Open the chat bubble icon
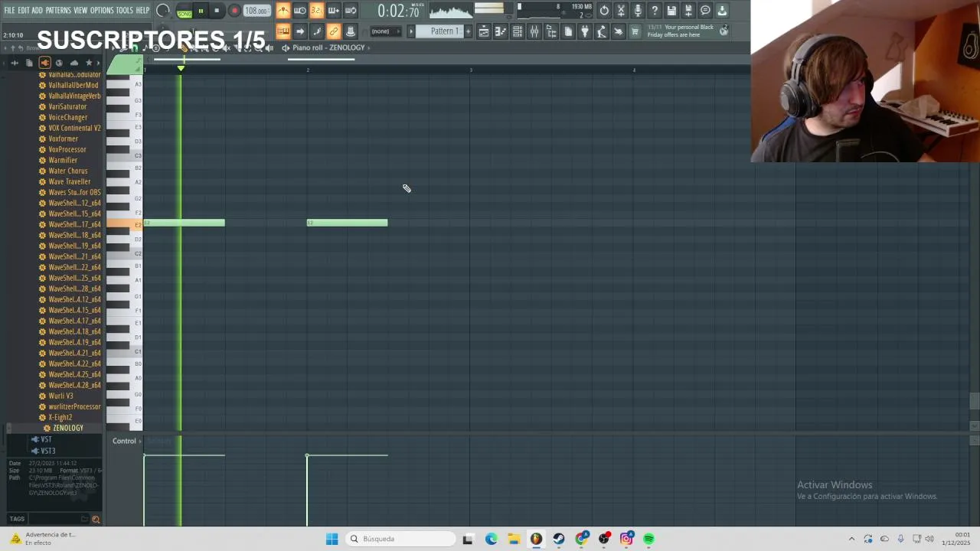 [x=705, y=11]
